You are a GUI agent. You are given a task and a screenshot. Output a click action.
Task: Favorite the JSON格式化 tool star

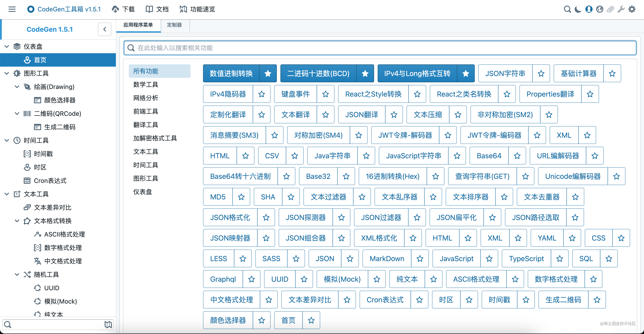click(266, 217)
